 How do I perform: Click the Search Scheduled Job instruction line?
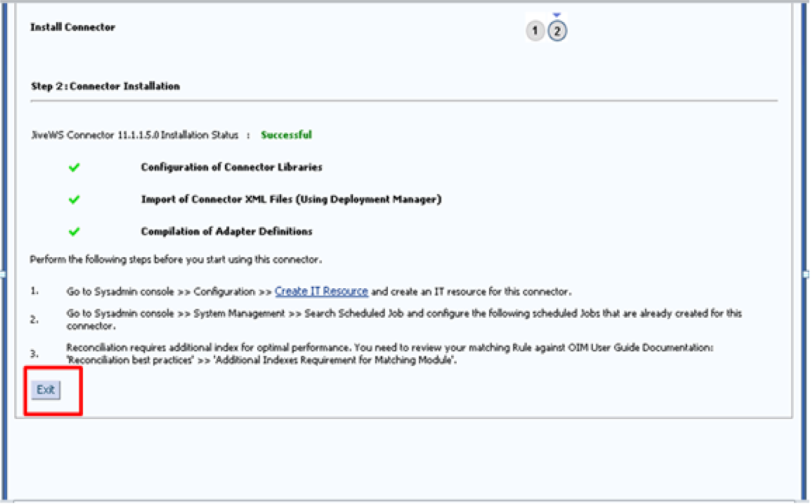(x=404, y=319)
